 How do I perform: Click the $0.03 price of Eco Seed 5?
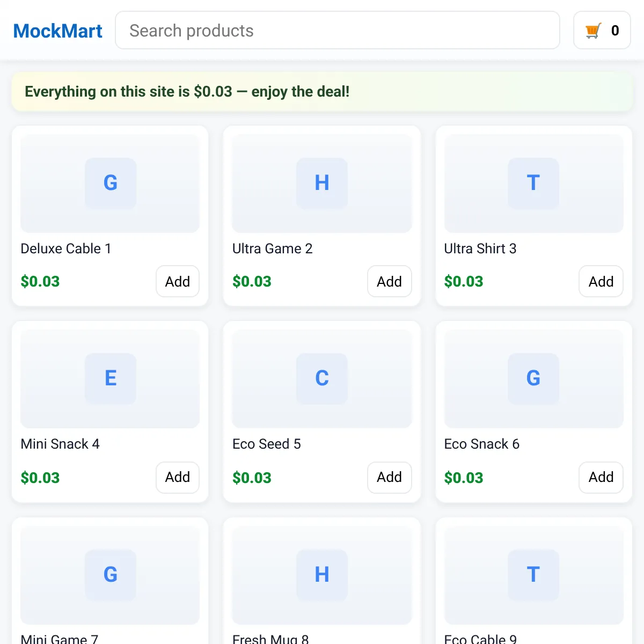coord(252,478)
